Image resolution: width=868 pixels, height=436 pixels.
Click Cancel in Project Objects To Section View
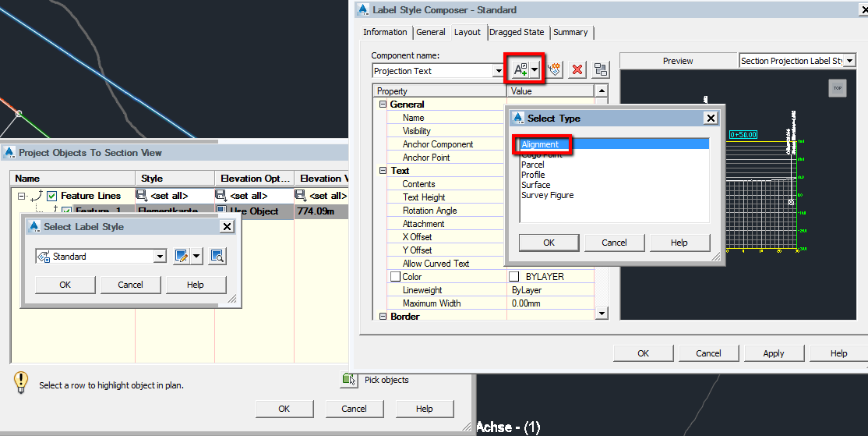click(x=354, y=409)
